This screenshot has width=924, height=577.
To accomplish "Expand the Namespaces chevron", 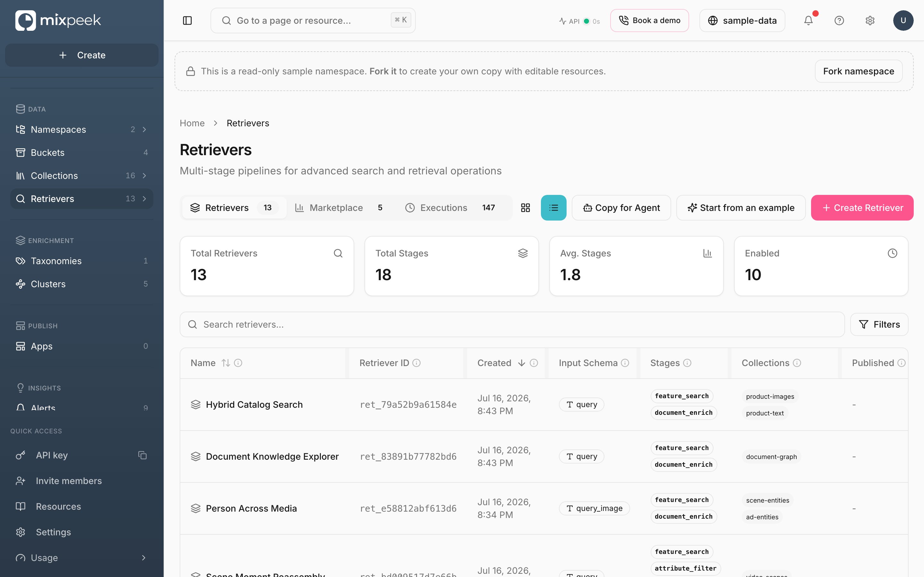I will 144,130.
